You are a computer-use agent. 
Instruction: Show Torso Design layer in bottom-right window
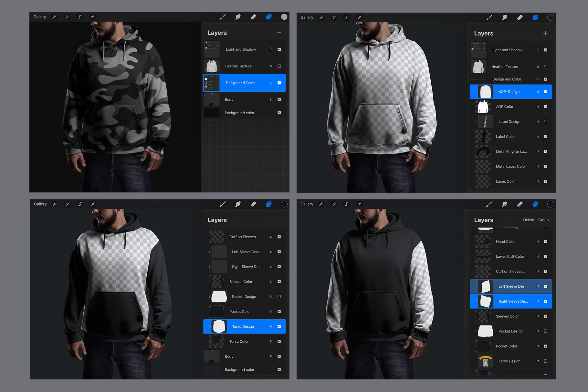(546, 361)
